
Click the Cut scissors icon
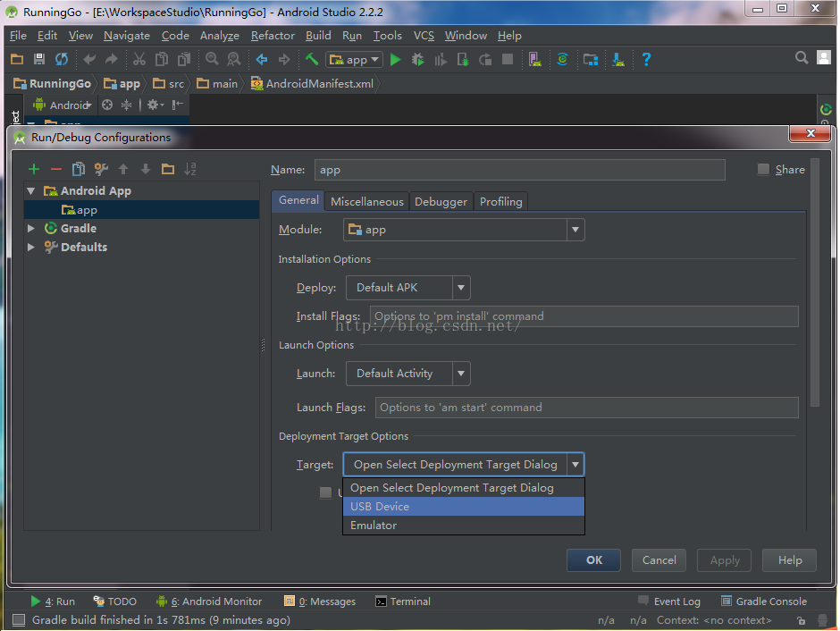(x=139, y=59)
